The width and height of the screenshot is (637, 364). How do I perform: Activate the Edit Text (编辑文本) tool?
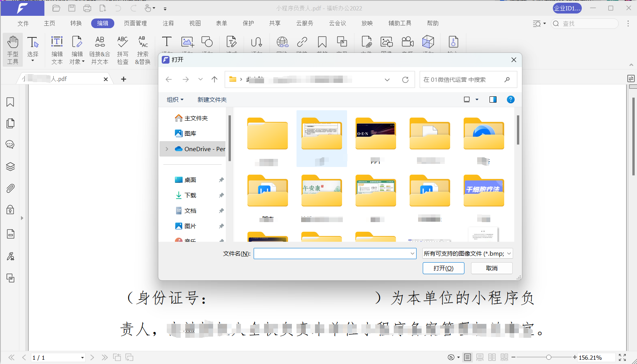tap(57, 50)
